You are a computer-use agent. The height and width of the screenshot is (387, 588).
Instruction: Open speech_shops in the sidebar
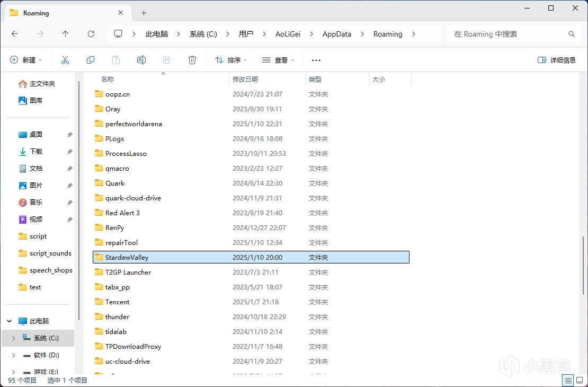click(45, 270)
